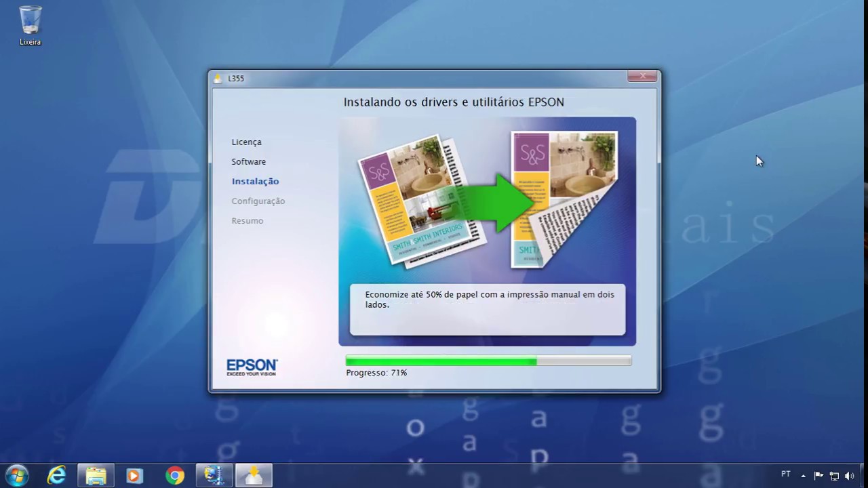Select the Resumo step in sidebar
868x488 pixels.
click(247, 220)
